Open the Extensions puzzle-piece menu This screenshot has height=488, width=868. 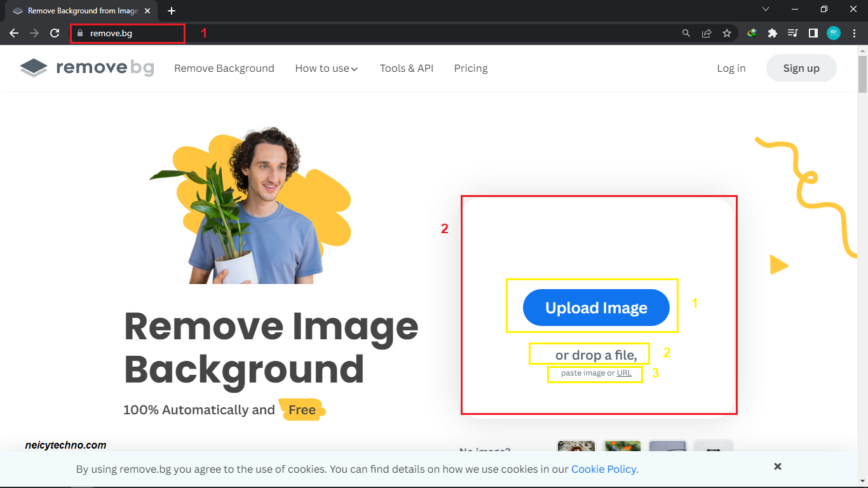click(x=773, y=33)
